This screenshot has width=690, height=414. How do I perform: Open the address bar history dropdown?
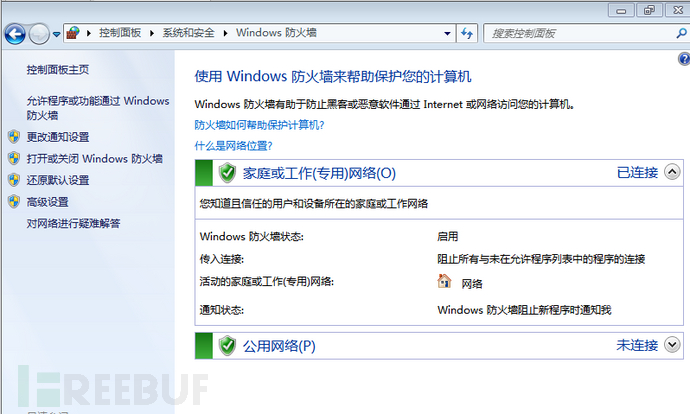(x=447, y=33)
